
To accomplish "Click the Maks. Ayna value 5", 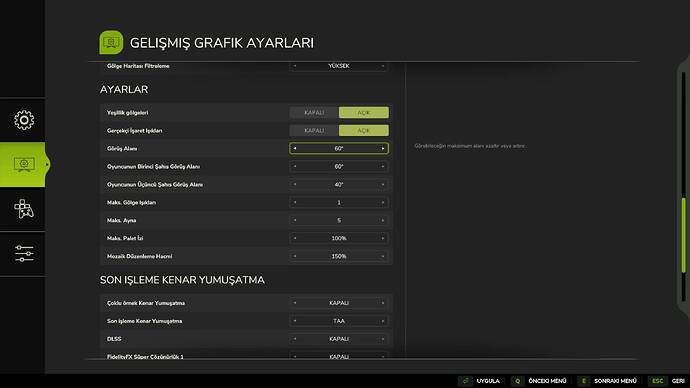I will click(x=339, y=220).
